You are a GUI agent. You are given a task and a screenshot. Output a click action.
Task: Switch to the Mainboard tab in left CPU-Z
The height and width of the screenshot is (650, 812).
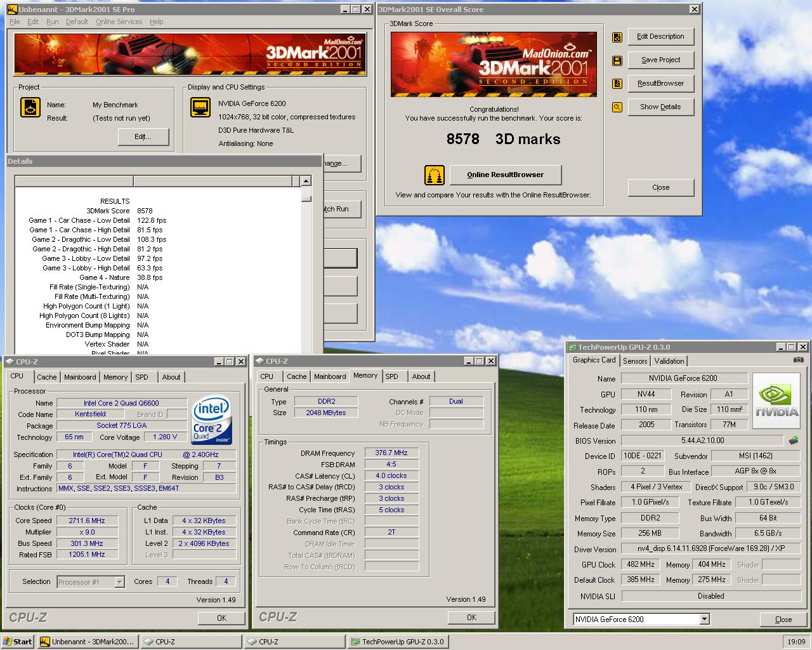(x=80, y=377)
